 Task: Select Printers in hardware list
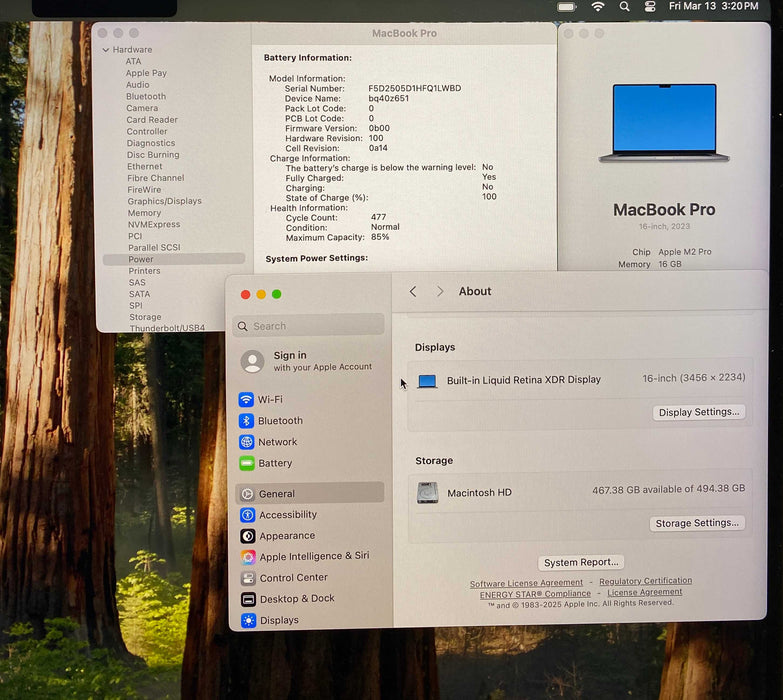[x=144, y=271]
